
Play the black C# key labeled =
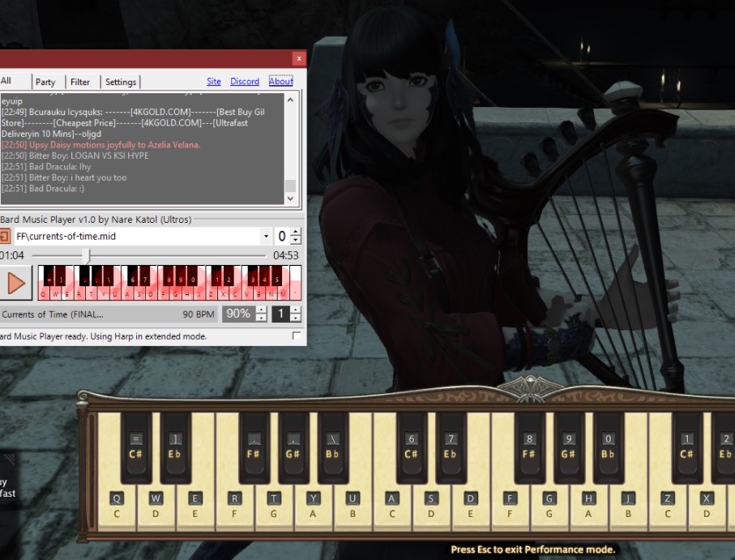pyautogui.click(x=136, y=447)
